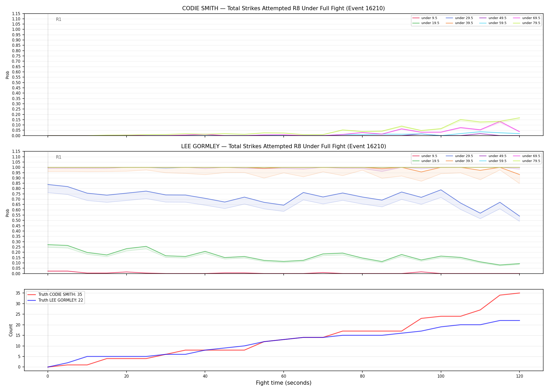549x392 pixels.
Task: Click the x-axis tick label 60
Action: pyautogui.click(x=284, y=376)
